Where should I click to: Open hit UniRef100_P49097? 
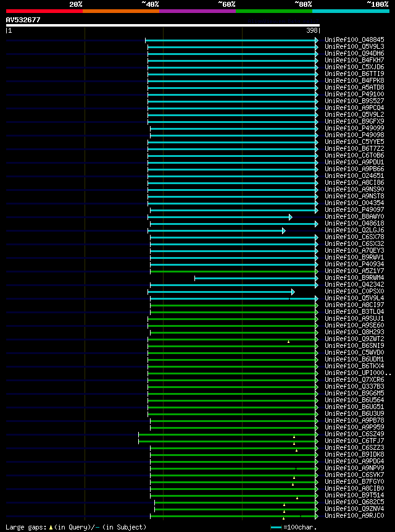(354, 209)
